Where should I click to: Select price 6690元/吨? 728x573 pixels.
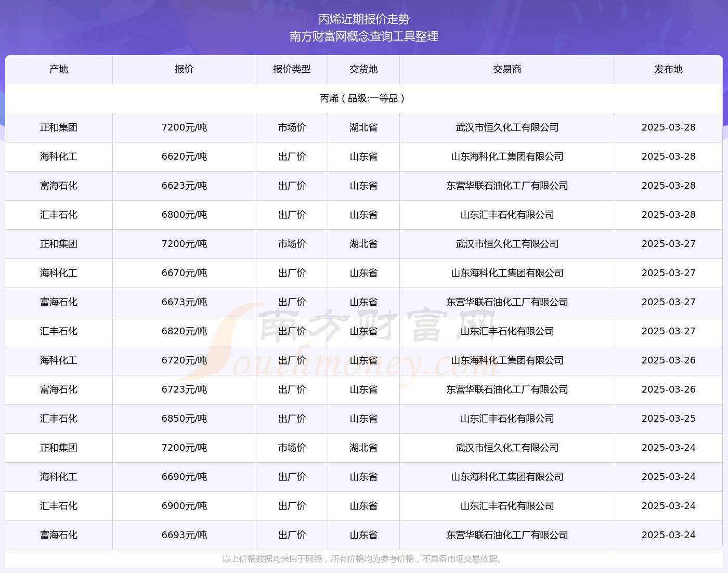tap(184, 477)
